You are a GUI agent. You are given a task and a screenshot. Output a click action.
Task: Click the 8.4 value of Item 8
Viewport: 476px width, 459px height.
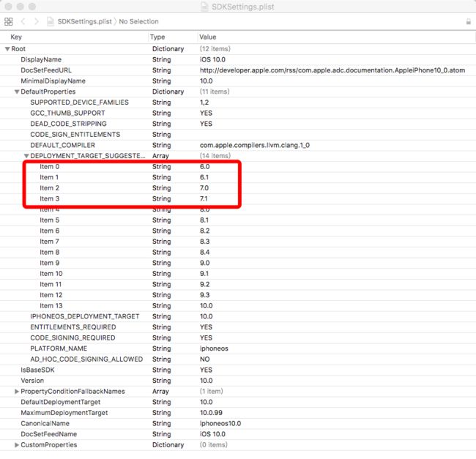tap(204, 252)
